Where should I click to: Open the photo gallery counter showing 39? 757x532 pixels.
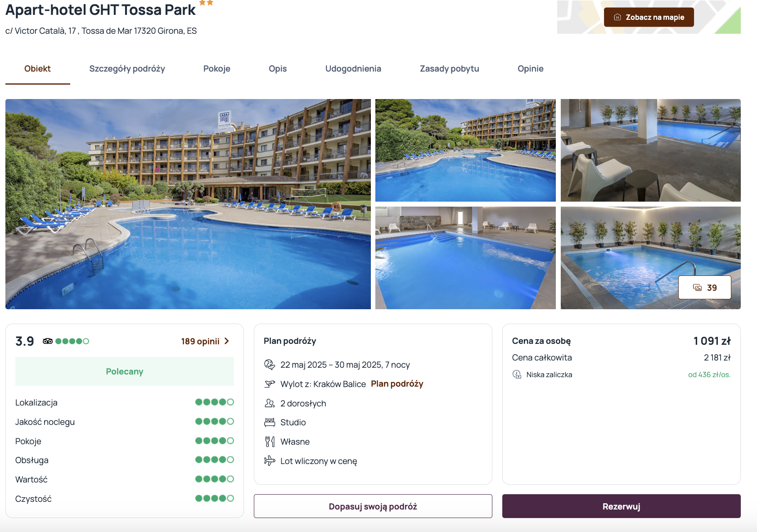pos(705,288)
